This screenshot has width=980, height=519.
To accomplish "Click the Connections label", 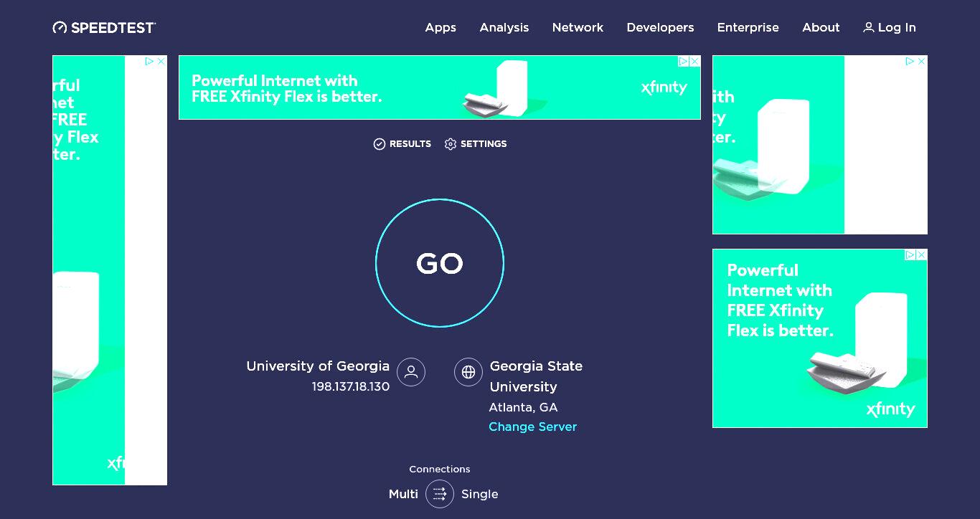I will tap(440, 469).
